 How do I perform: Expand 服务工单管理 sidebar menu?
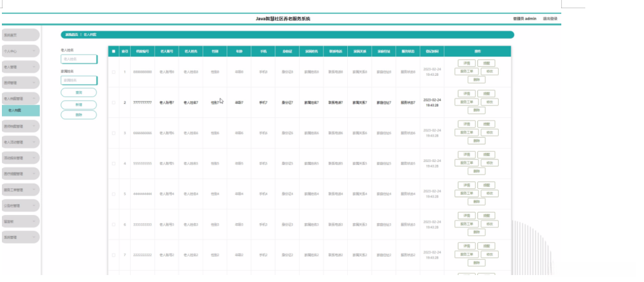point(21,190)
